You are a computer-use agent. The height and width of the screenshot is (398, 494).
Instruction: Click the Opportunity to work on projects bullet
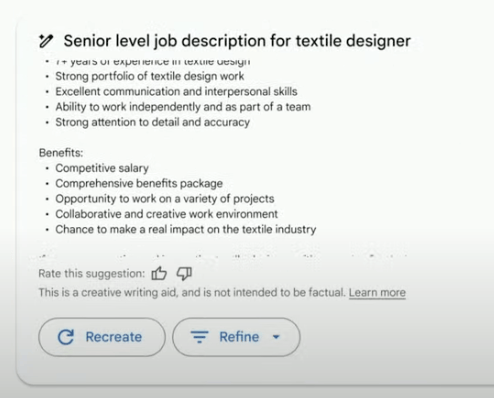pos(165,199)
